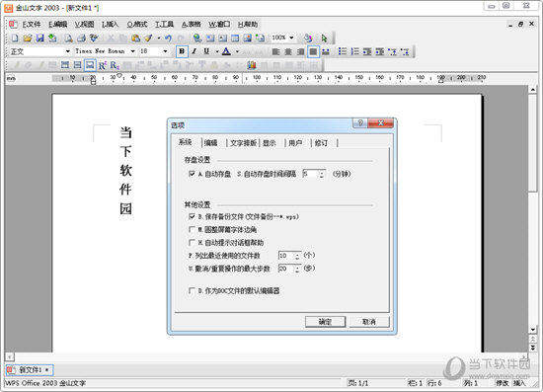
Task: Click the highlighted Justify alignment icon
Action: [x=313, y=51]
